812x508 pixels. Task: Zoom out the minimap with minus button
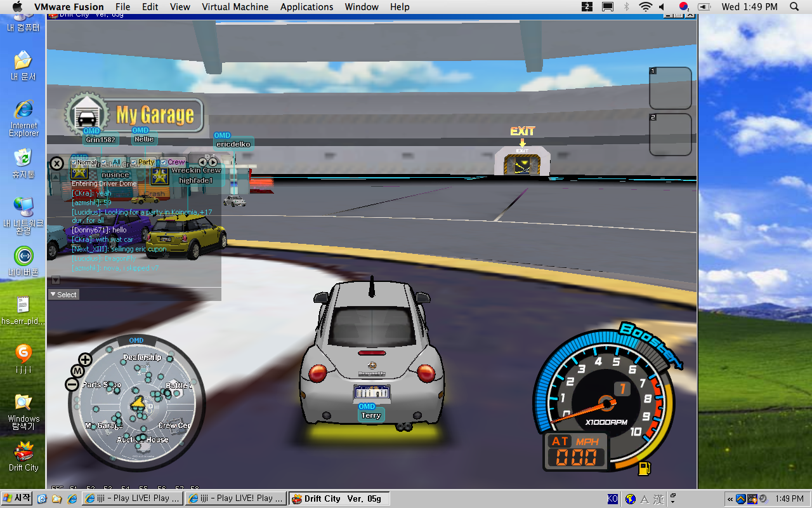pos(72,384)
